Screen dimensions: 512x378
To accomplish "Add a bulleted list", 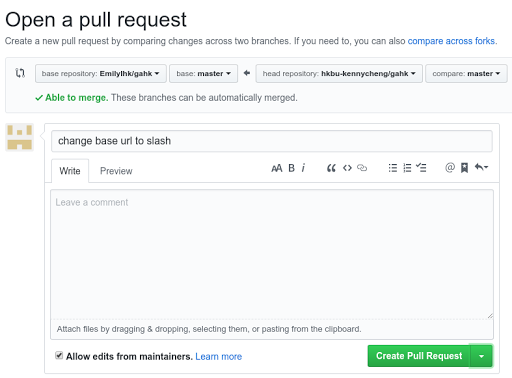I will click(x=393, y=168).
